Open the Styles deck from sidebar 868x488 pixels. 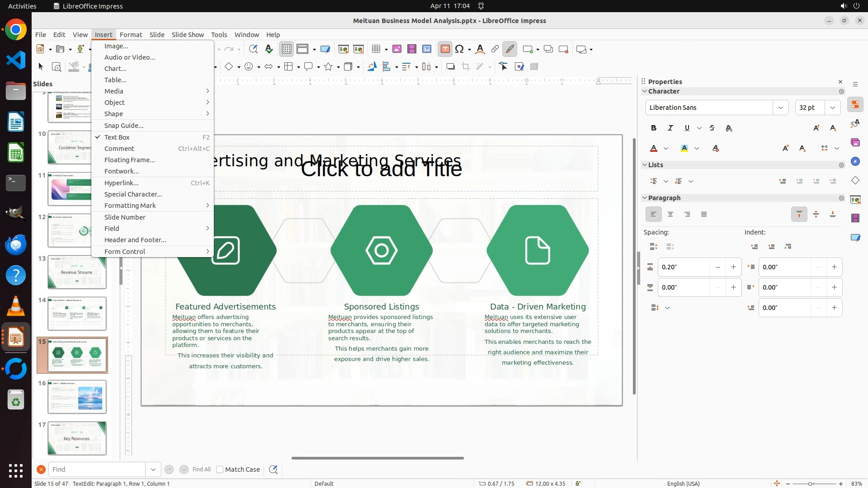[855, 124]
